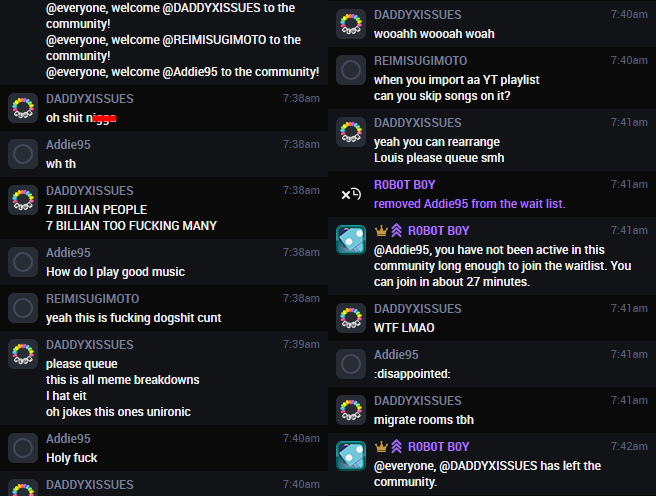Click Addie95's blank avatar next to 'wh th'
656x496 pixels.
point(23,154)
